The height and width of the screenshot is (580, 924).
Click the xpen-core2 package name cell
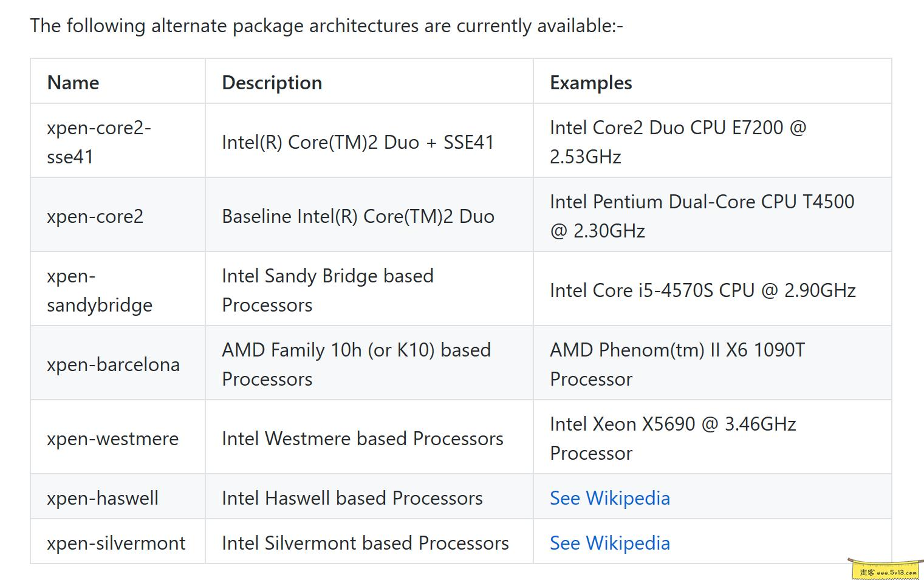coord(95,216)
